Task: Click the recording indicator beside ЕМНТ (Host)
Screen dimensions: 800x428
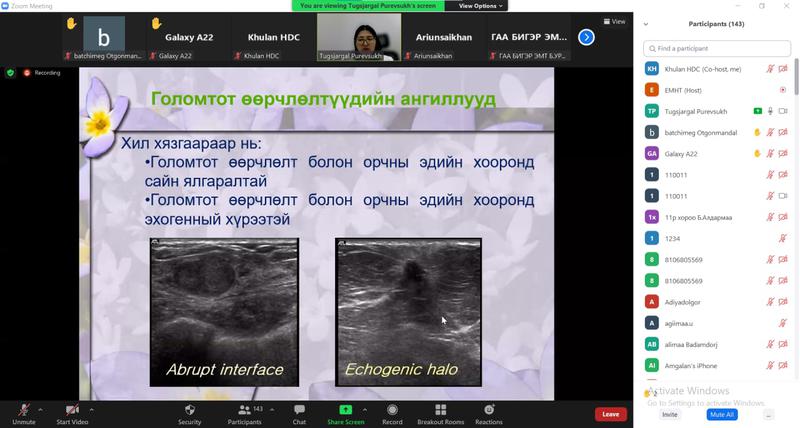Action: [783, 90]
